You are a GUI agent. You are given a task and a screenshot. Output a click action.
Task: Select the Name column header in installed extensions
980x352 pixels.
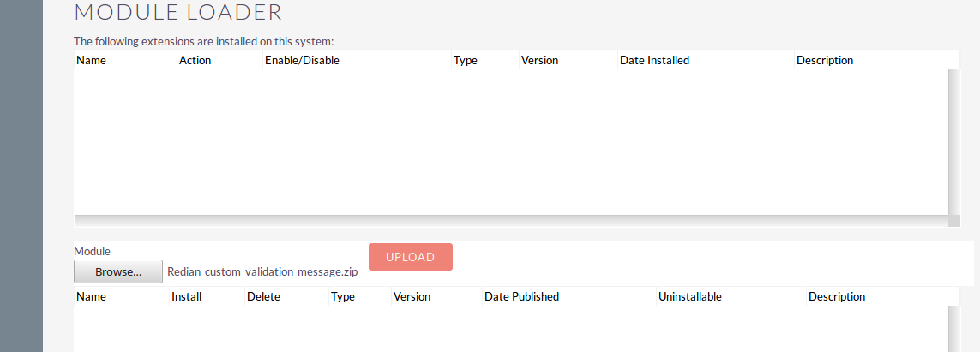coord(91,61)
